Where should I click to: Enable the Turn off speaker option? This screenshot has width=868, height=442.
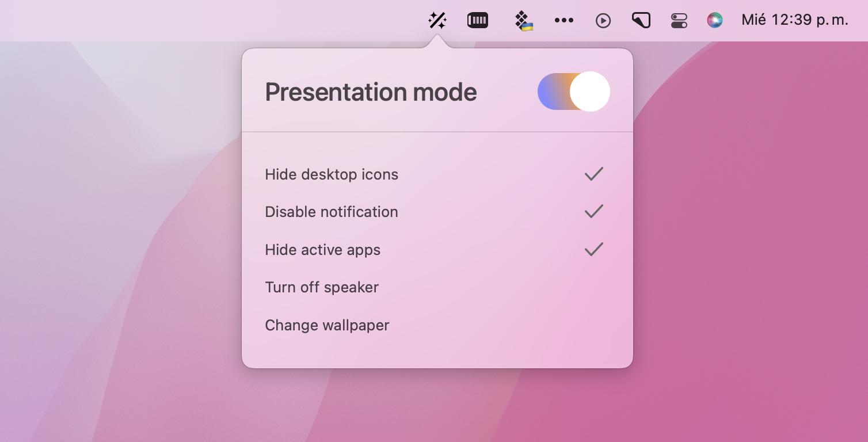tap(322, 287)
